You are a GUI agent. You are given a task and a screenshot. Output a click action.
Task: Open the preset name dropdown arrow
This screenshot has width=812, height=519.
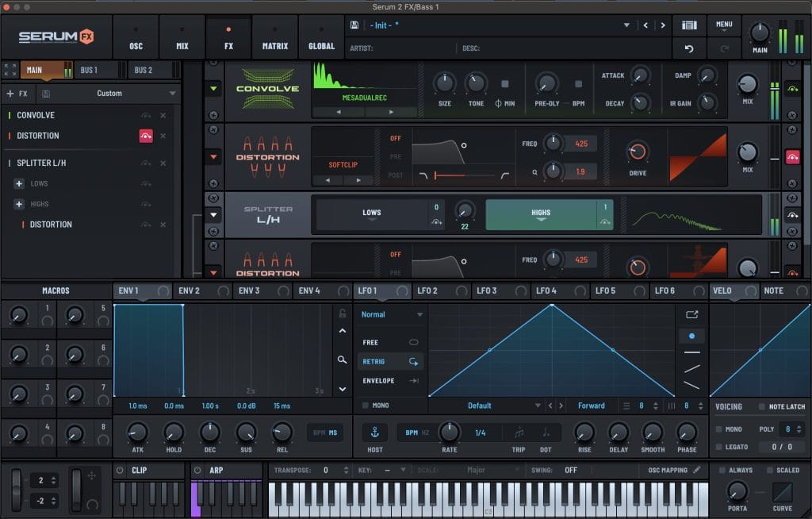pos(626,25)
